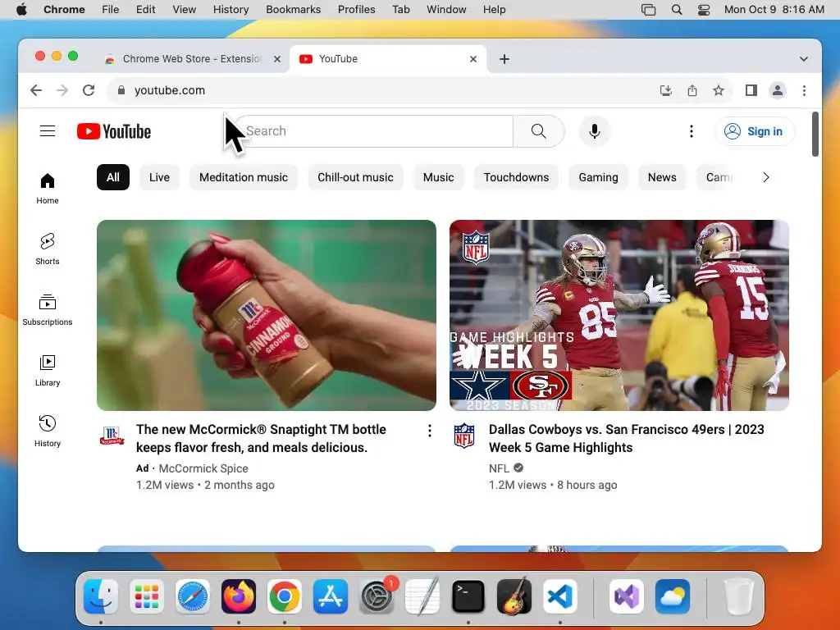
Task: Click the Sign in button
Action: 755,131
